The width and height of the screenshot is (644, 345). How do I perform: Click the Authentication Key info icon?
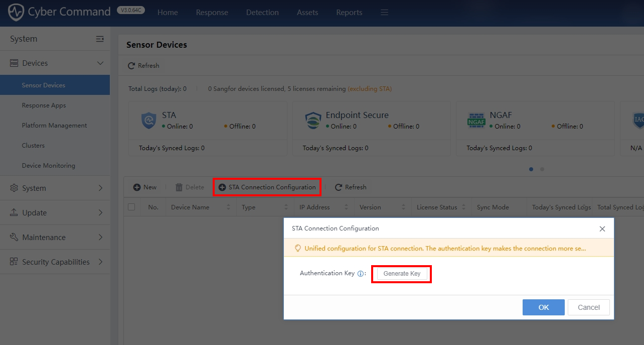click(x=360, y=274)
